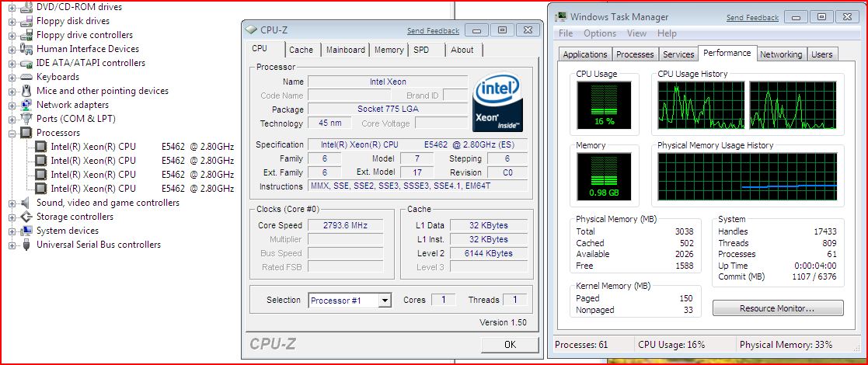Viewport: 868px width, 365px height.
Task: Switch to the Users tab
Action: click(822, 54)
